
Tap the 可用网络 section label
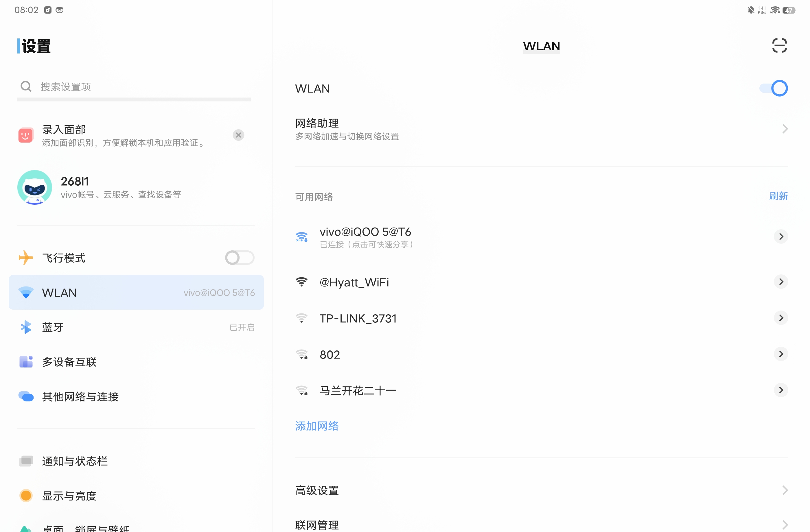pos(314,197)
